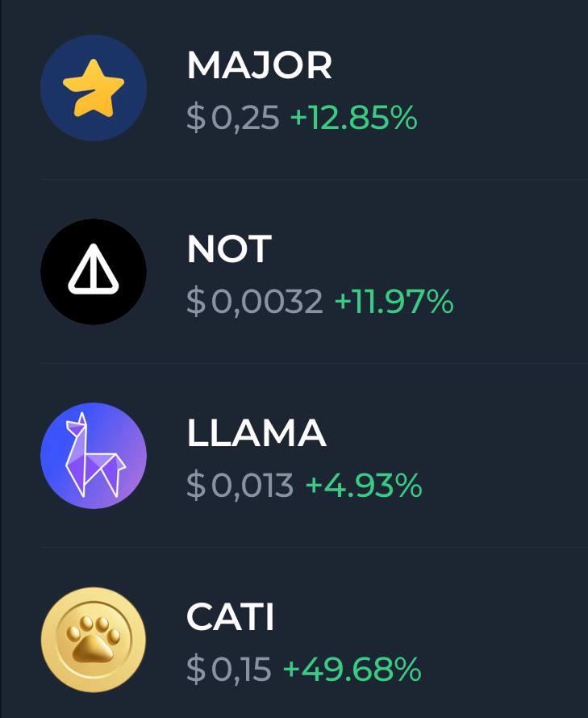Click the dollar sign beside LLAMA price
The height and width of the screenshot is (718, 588).
(196, 486)
